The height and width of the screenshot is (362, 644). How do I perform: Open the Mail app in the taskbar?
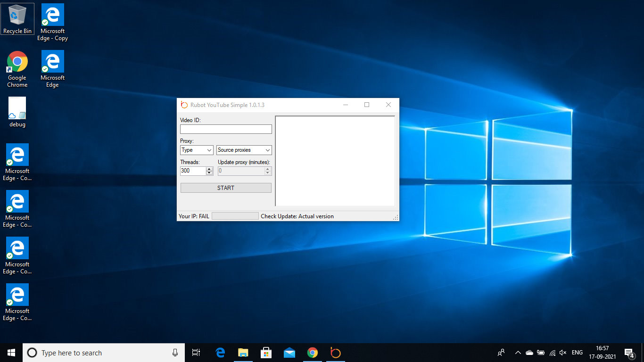(x=289, y=353)
